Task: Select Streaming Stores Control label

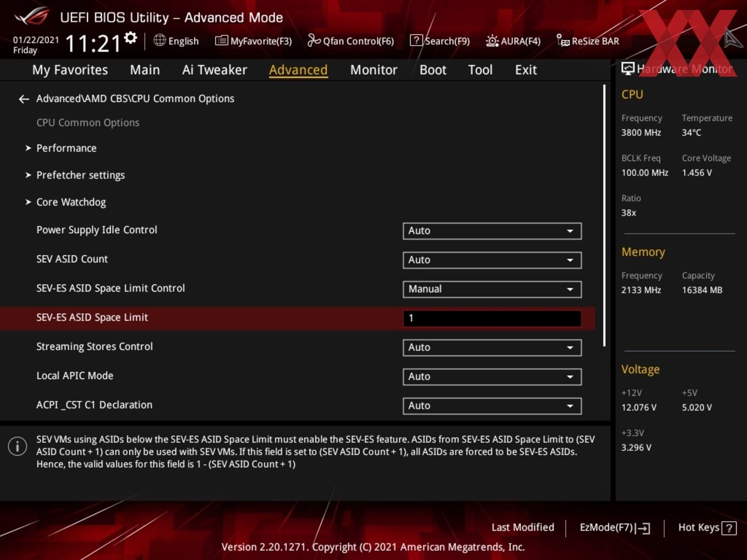Action: point(94,346)
